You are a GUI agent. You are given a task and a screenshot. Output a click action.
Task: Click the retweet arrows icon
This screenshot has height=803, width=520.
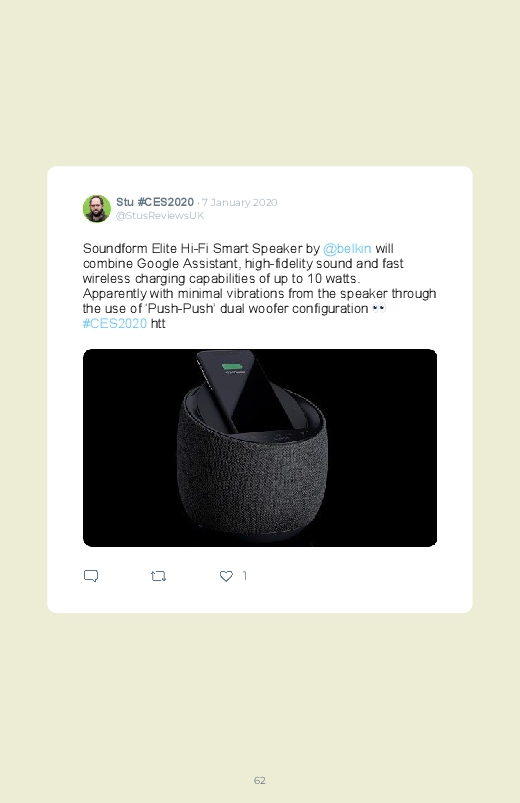158,576
